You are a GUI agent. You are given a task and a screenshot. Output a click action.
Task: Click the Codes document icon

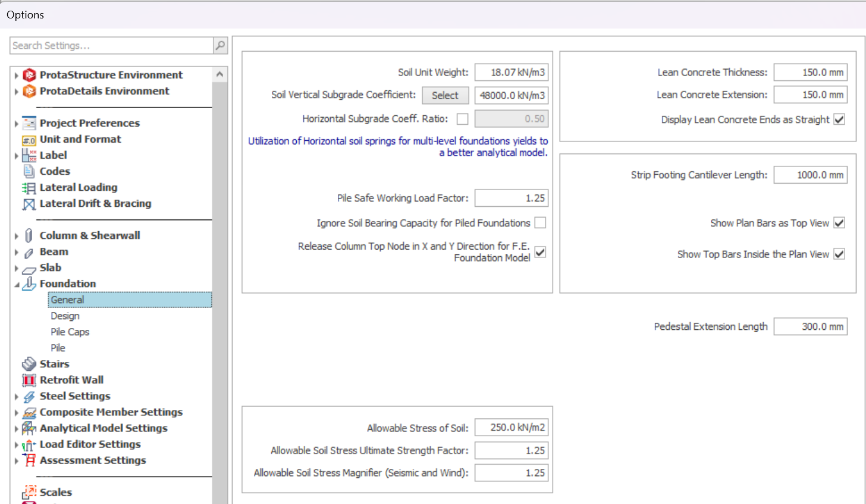coord(29,171)
